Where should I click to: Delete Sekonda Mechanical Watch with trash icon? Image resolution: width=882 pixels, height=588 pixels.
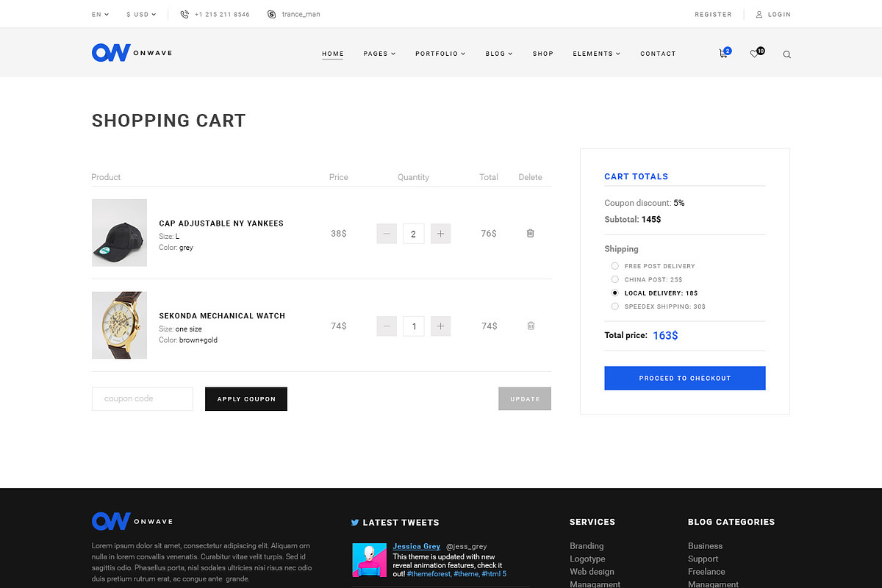[x=531, y=326]
